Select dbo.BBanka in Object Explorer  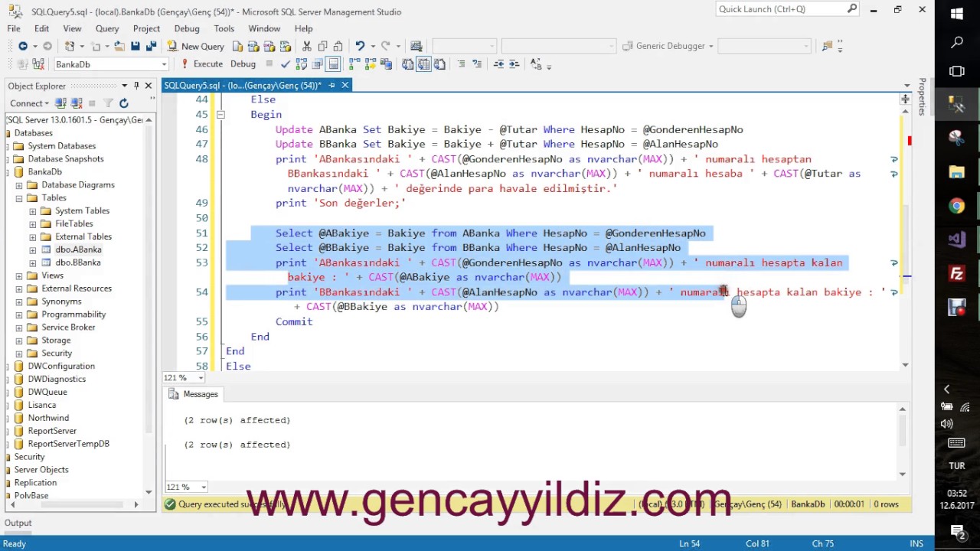tap(77, 262)
